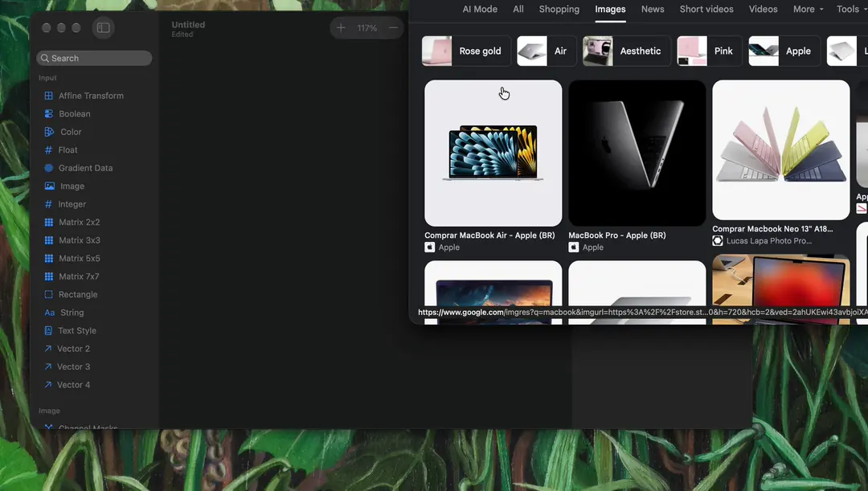
Task: Click the Image node icon
Action: (49, 186)
